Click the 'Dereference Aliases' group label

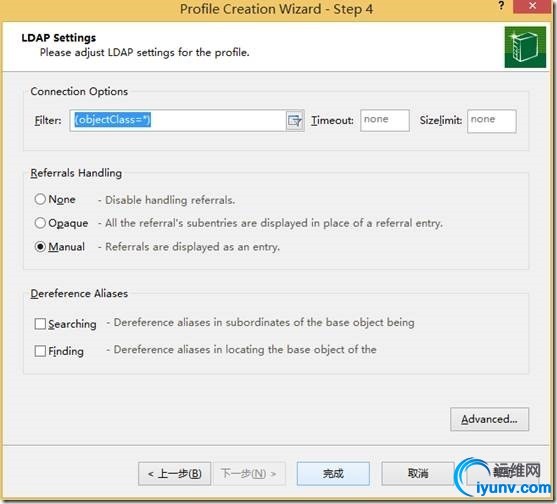click(79, 293)
